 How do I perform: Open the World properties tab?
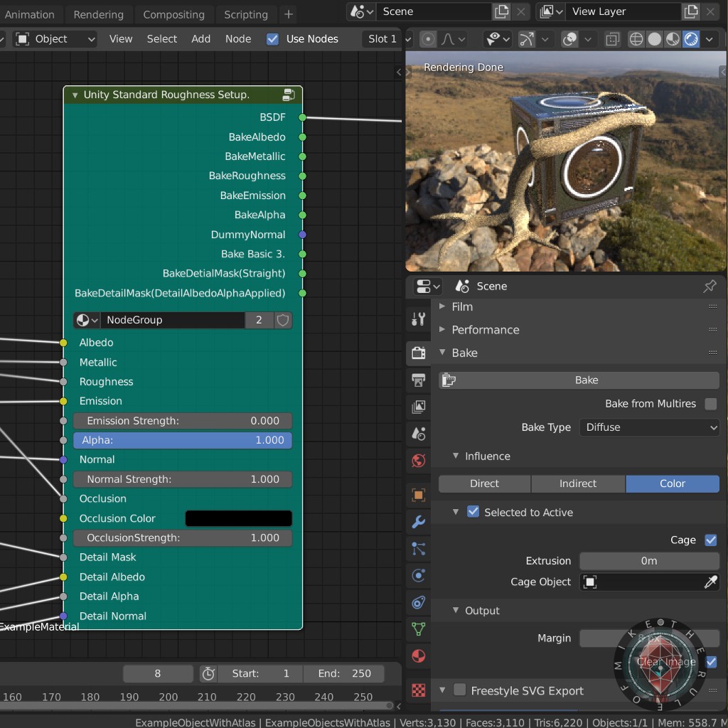pos(419,461)
